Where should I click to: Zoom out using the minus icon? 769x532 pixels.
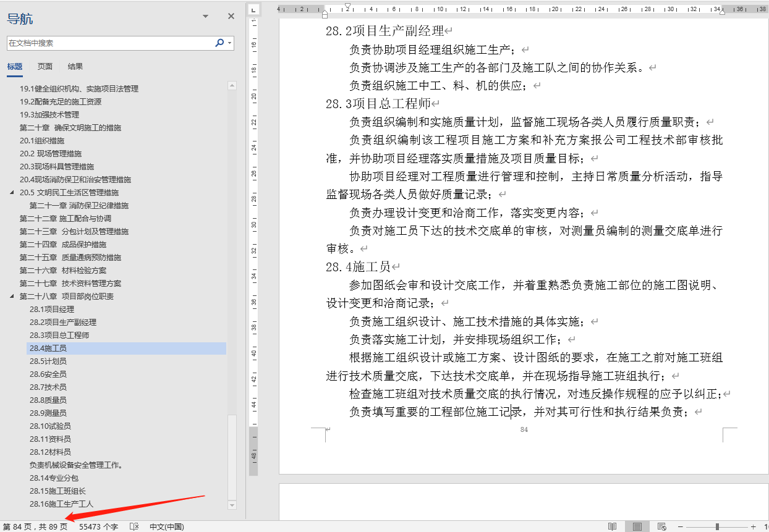pos(680,526)
